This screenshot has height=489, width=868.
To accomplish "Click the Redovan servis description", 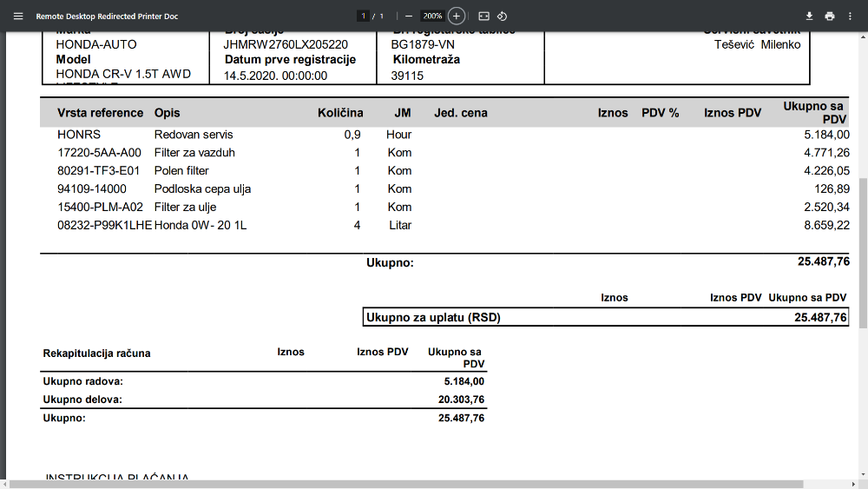I will pos(194,135).
